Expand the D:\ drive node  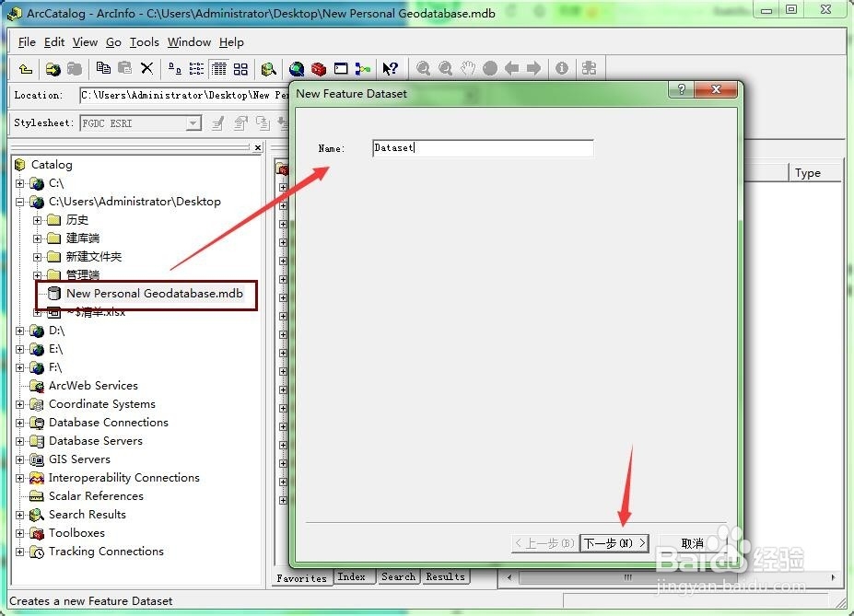point(19,331)
